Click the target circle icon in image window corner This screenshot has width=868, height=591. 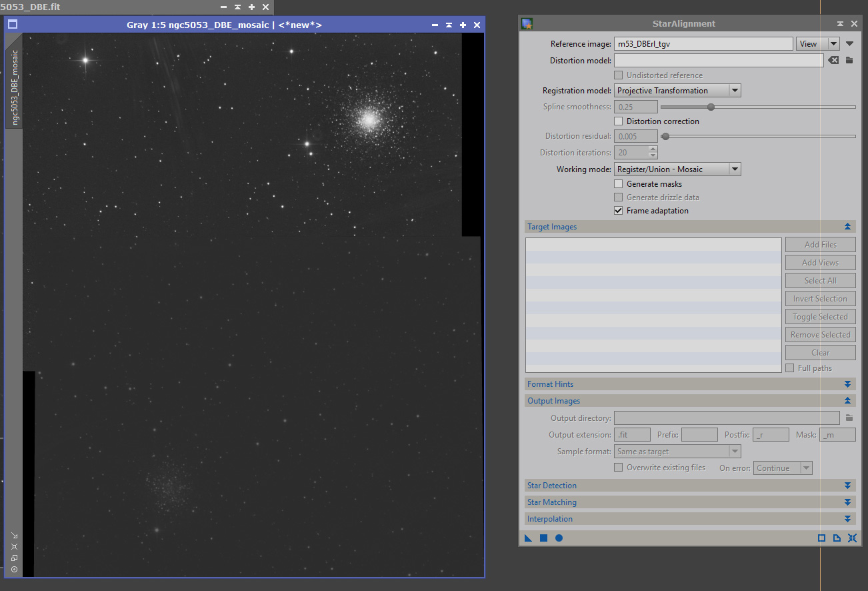[14, 570]
